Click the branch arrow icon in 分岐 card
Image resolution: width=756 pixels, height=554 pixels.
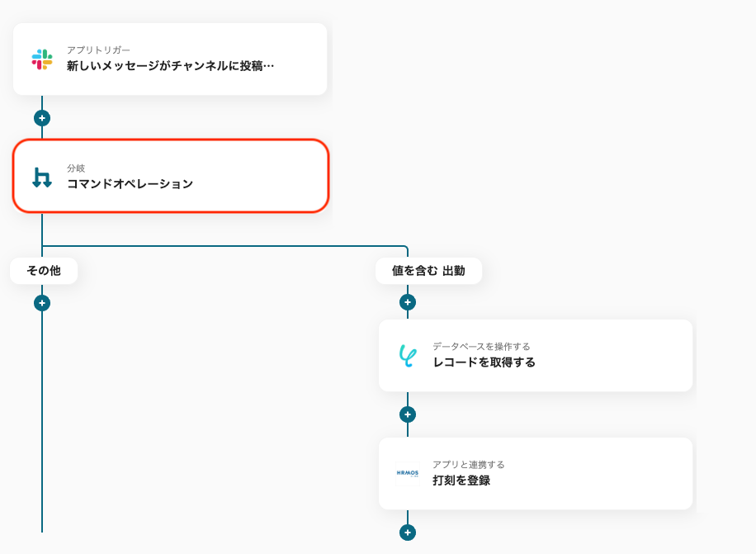click(x=42, y=177)
